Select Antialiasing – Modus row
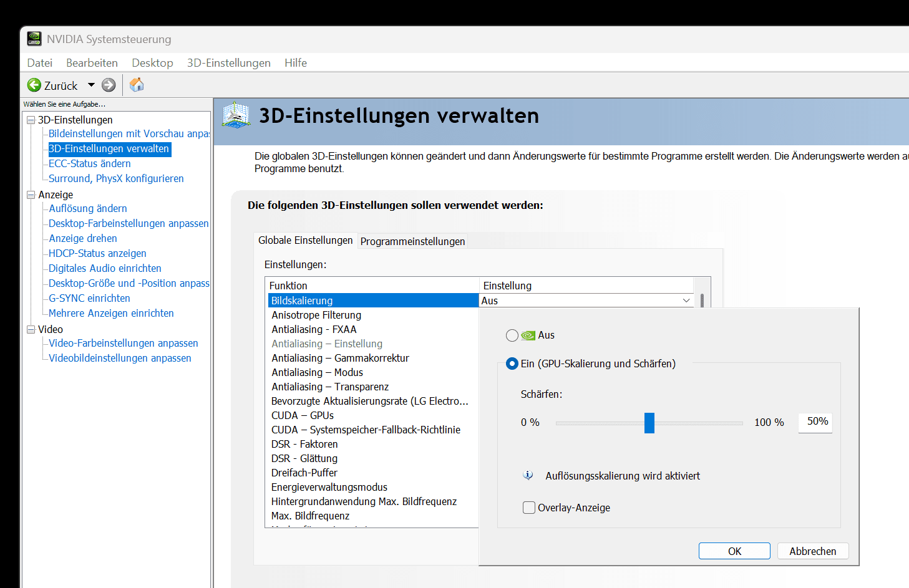The width and height of the screenshot is (909, 588). pos(373,372)
